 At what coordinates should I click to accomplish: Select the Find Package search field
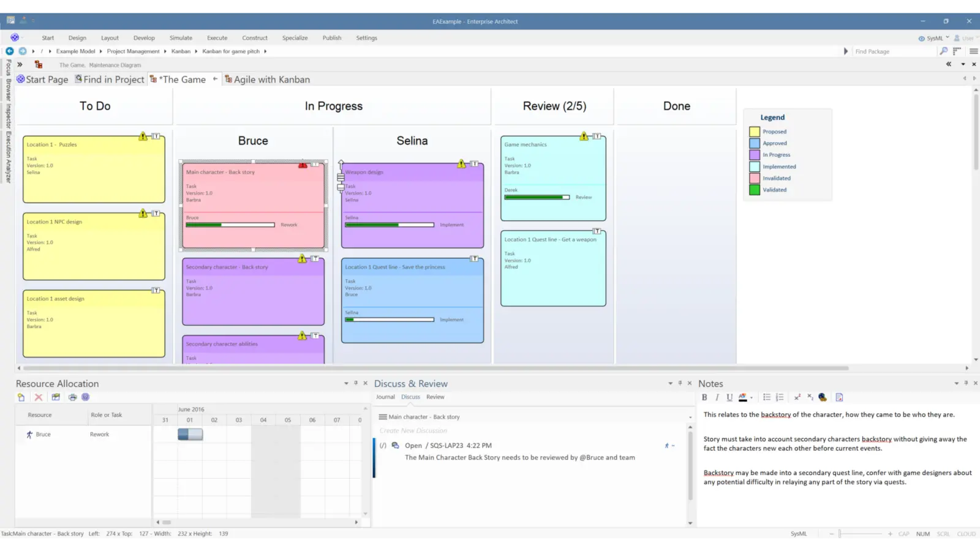(894, 51)
